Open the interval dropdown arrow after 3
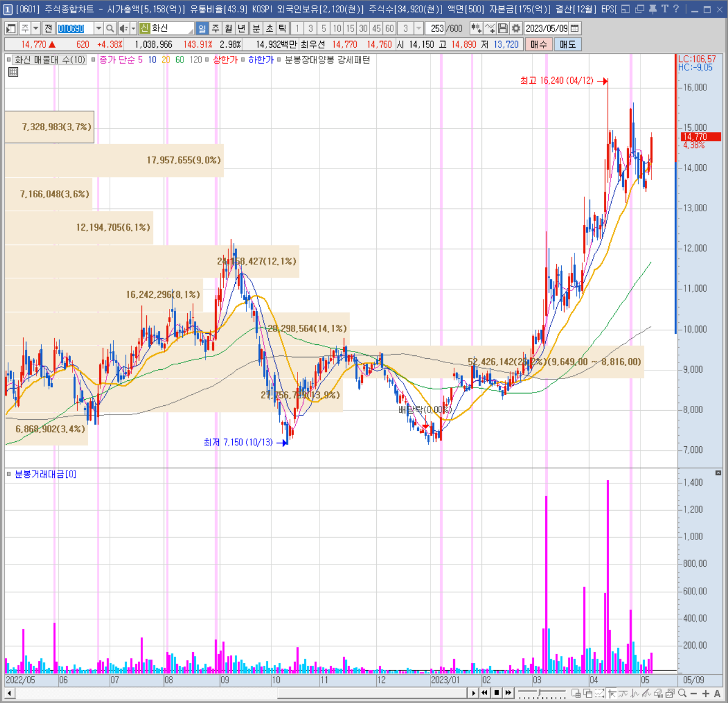 (x=419, y=28)
